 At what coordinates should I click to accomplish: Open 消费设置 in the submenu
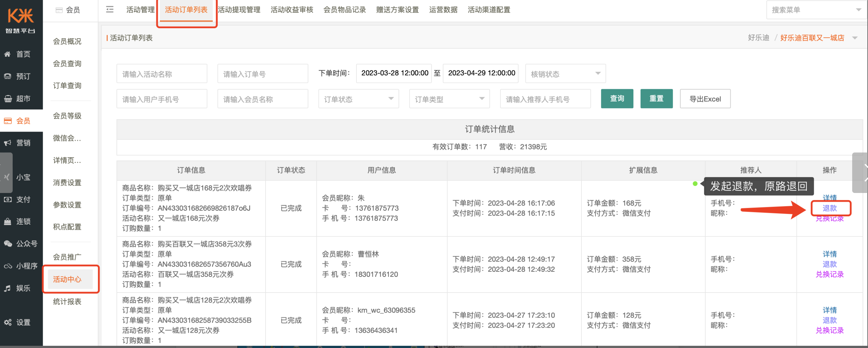tap(67, 183)
